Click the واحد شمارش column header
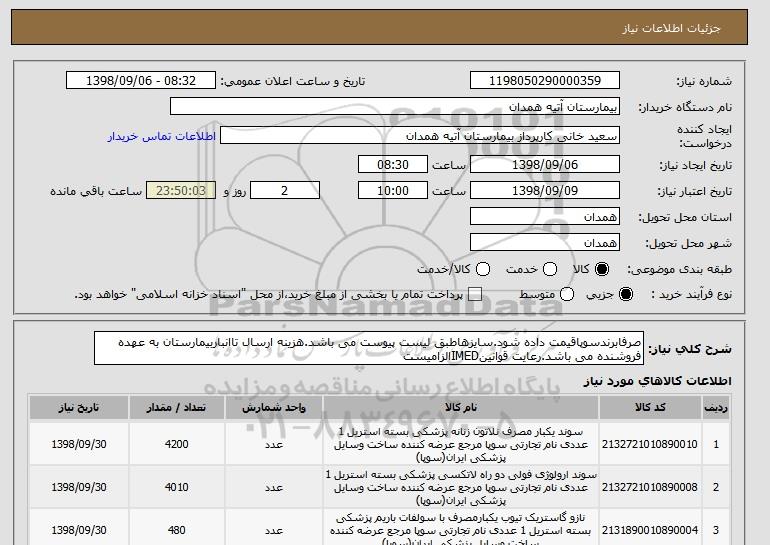This screenshot has width=770, height=545. (274, 408)
